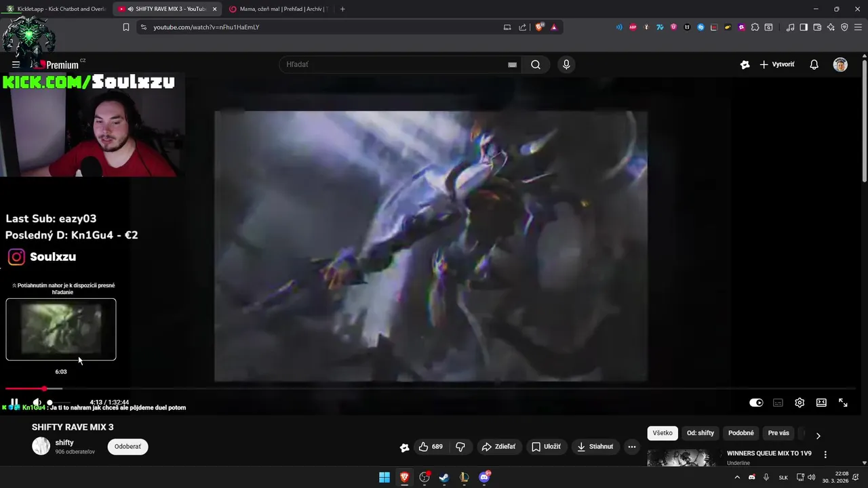Open the ABP adblock extension icon
The width and height of the screenshot is (868, 488).
(633, 27)
